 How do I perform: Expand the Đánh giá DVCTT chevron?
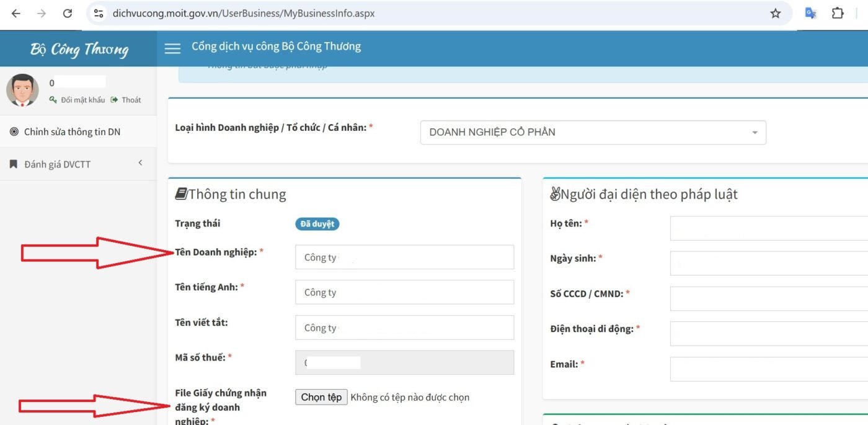pyautogui.click(x=140, y=163)
